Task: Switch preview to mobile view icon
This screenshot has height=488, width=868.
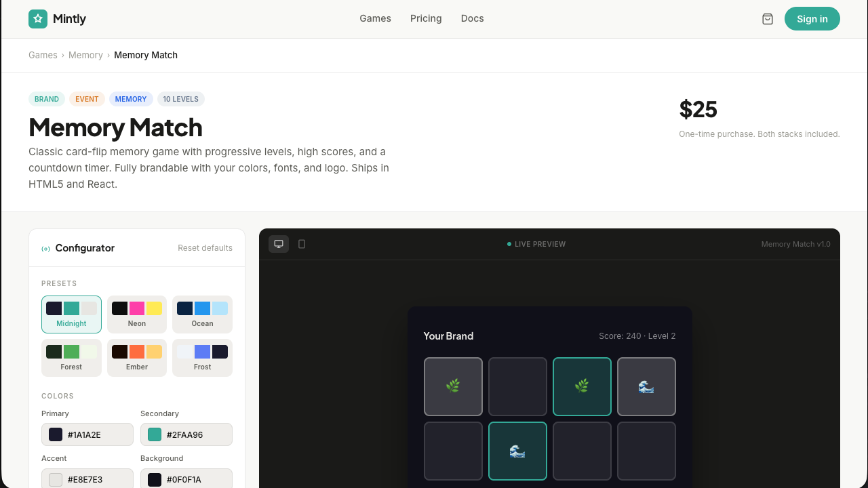Action: tap(302, 244)
